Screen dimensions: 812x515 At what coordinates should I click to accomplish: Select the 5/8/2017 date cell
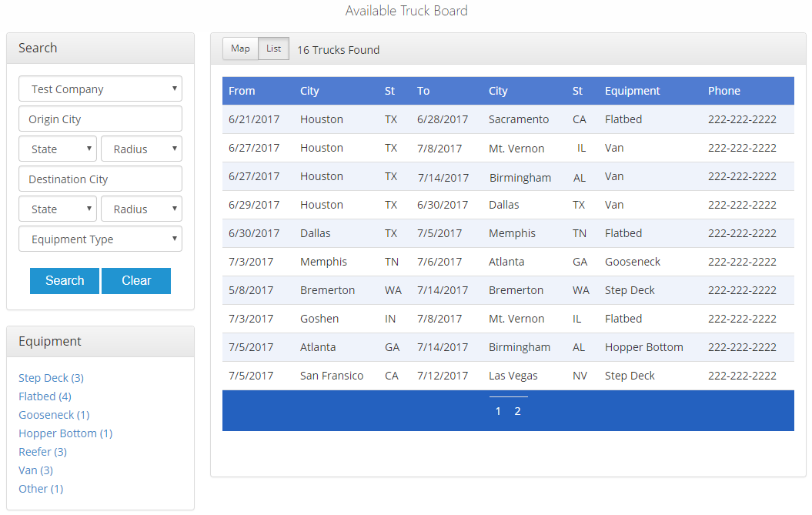[x=251, y=291]
